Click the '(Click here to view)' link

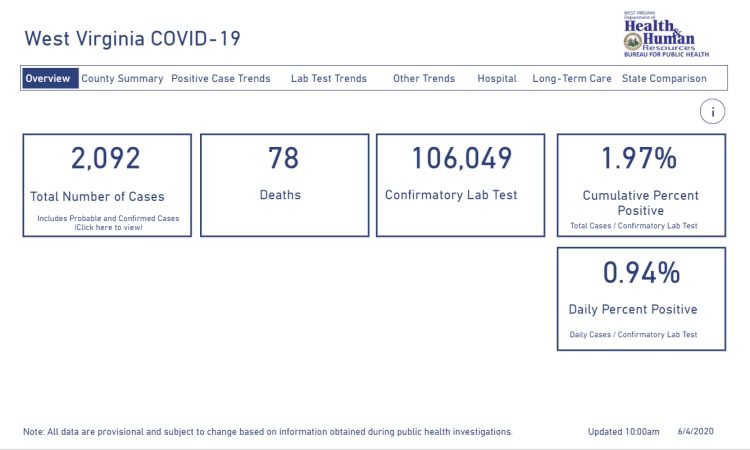(110, 227)
